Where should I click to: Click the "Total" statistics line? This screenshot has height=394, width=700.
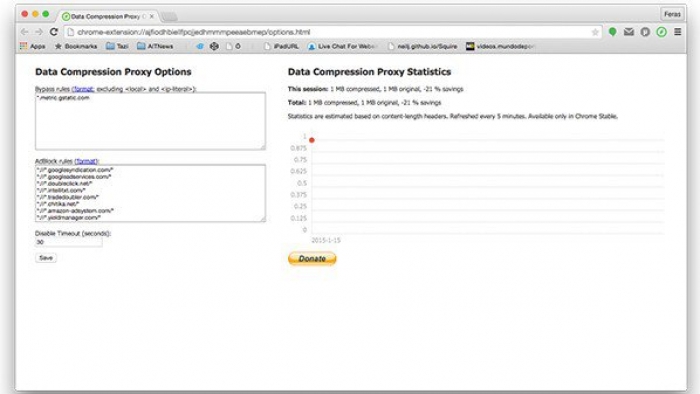click(x=364, y=102)
